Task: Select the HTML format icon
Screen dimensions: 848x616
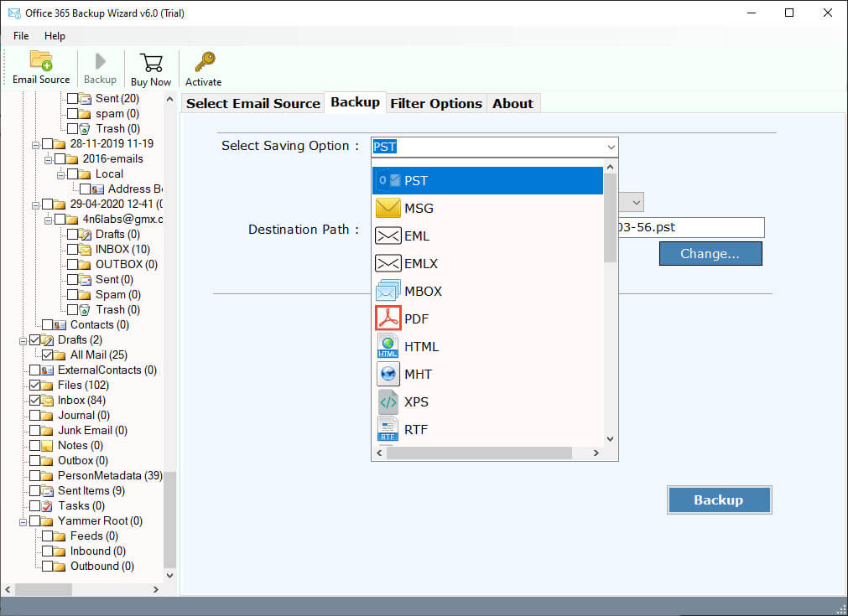Action: pyautogui.click(x=388, y=346)
